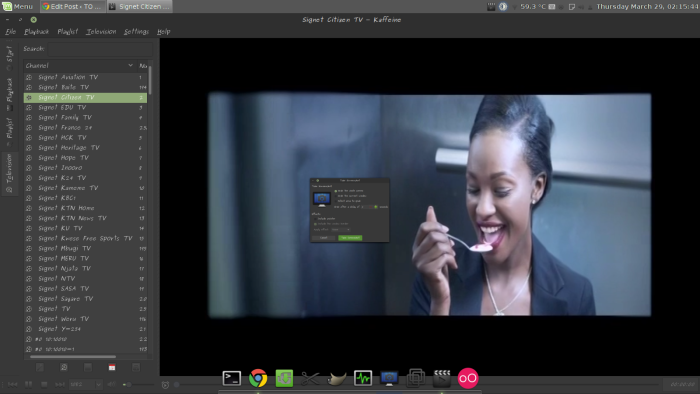
Task: Open scissors cutter app in dock
Action: [x=310, y=378]
